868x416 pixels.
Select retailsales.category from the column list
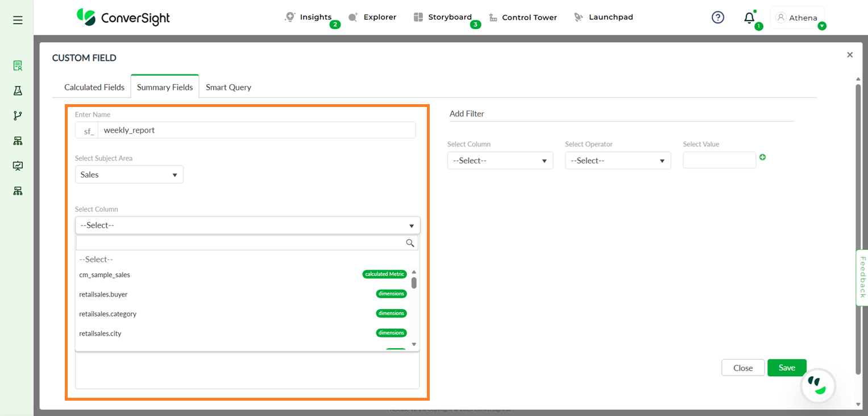pos(108,314)
